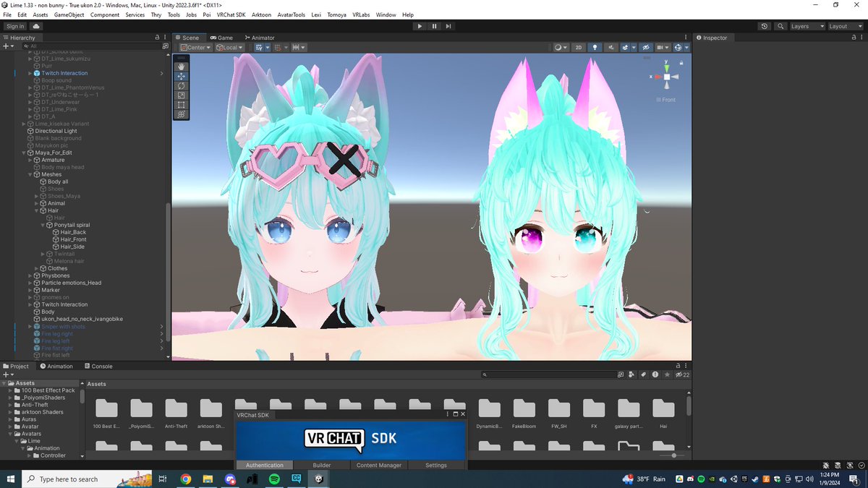Image resolution: width=868 pixels, height=488 pixels.
Task: Select the Transform tool in Scene
Action: [182, 114]
